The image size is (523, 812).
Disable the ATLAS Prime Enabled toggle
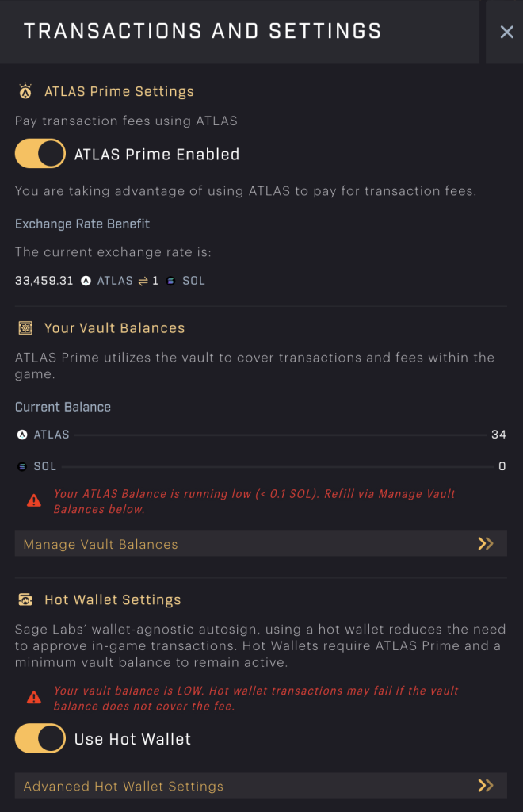[40, 153]
